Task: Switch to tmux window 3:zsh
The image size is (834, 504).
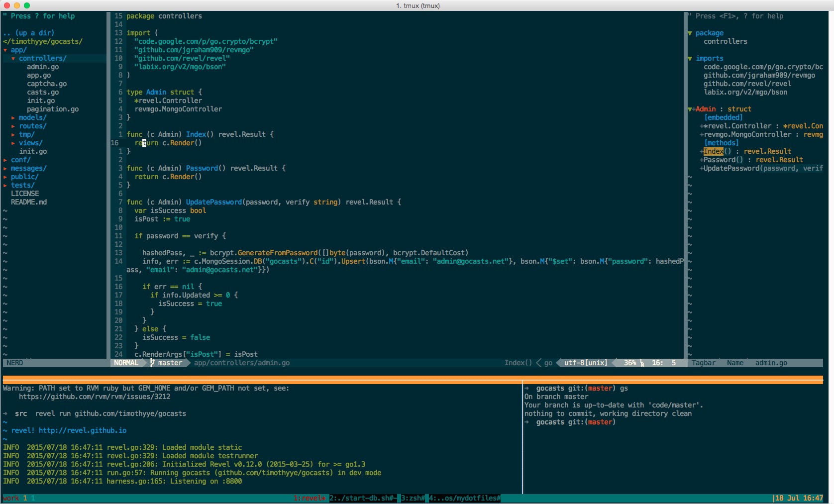Action: pyautogui.click(x=413, y=498)
